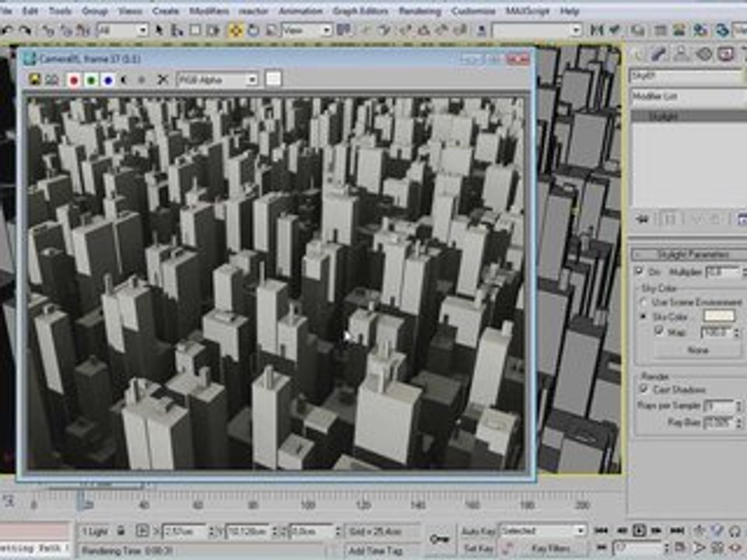The width and height of the screenshot is (747, 560).
Task: Activate the Select and Rotate tool
Action: pos(254,30)
